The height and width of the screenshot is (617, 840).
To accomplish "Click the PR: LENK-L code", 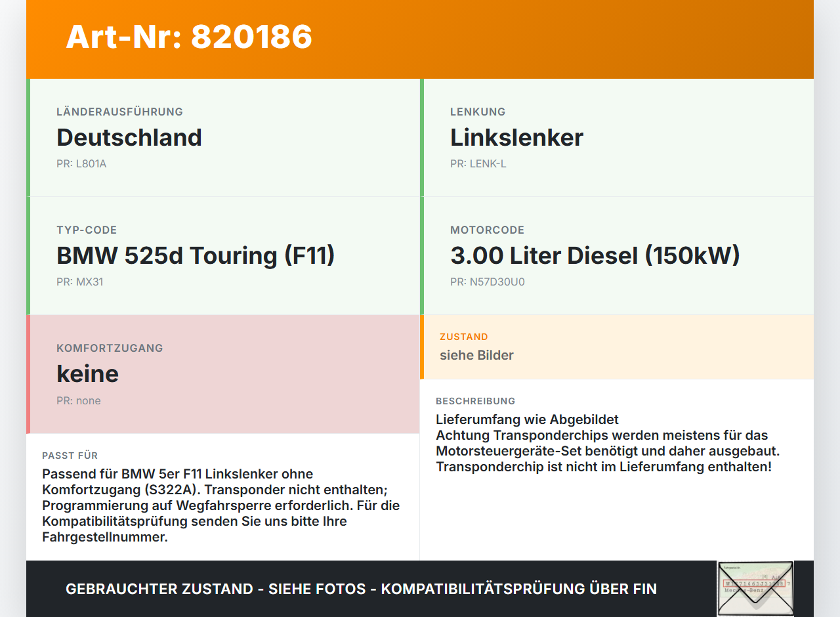I will tap(478, 163).
